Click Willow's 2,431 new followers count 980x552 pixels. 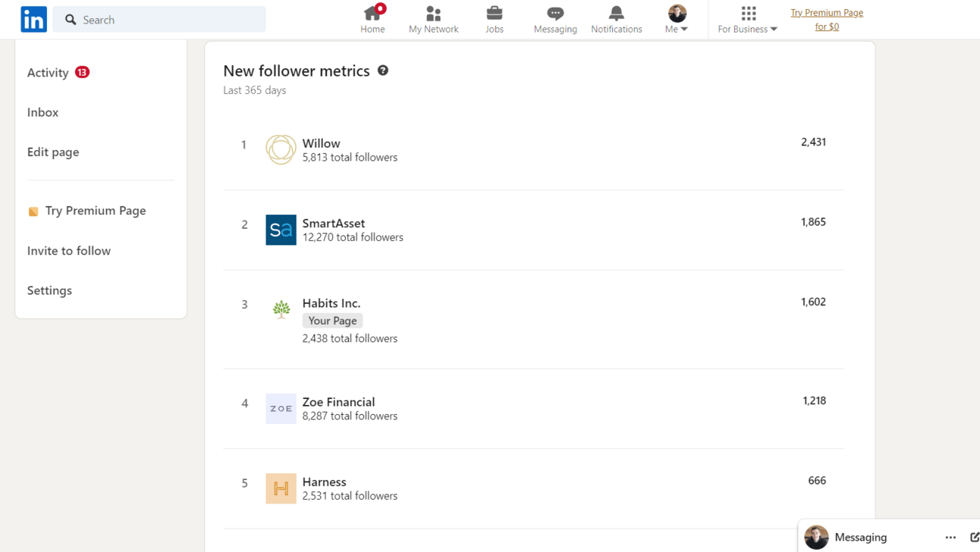(813, 142)
